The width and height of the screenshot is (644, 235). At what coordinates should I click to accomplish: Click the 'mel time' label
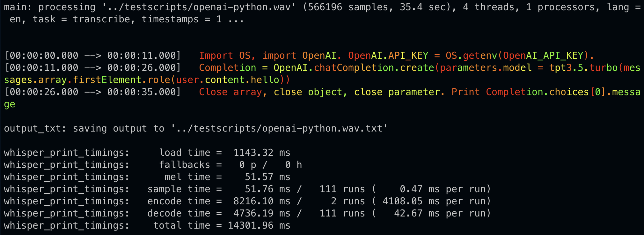click(187, 177)
